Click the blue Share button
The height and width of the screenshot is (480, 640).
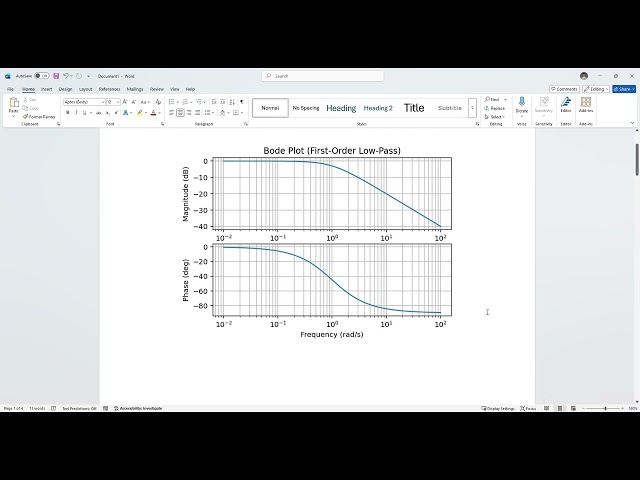coord(624,89)
